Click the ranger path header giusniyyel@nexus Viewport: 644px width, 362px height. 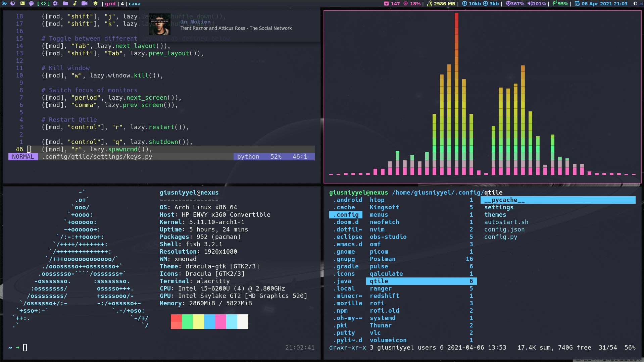click(358, 193)
